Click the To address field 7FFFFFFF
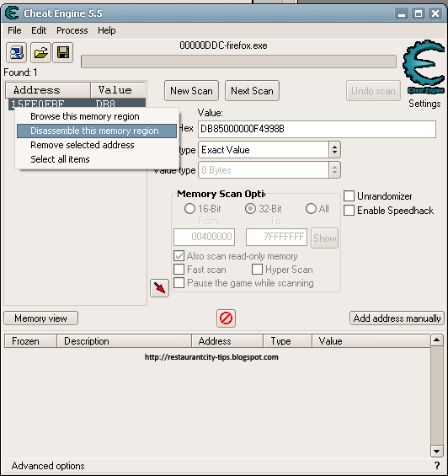The image size is (448, 476). click(276, 237)
